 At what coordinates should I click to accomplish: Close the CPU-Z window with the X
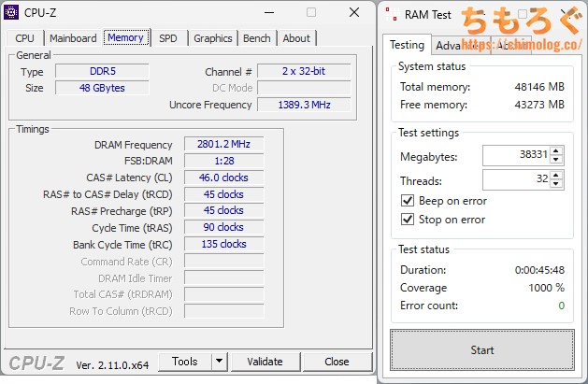[x=353, y=13]
